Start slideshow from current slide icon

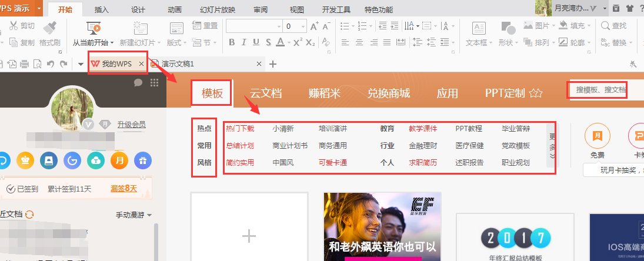tap(94, 28)
